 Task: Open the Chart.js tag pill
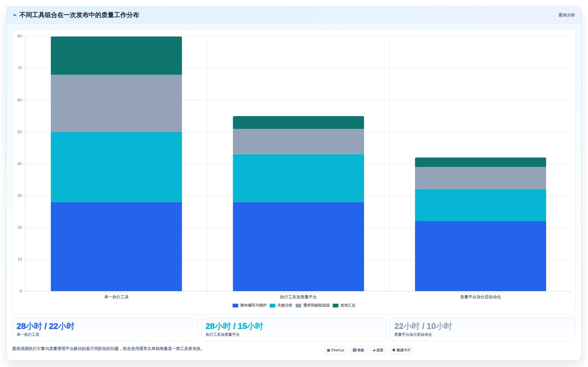[335, 350]
